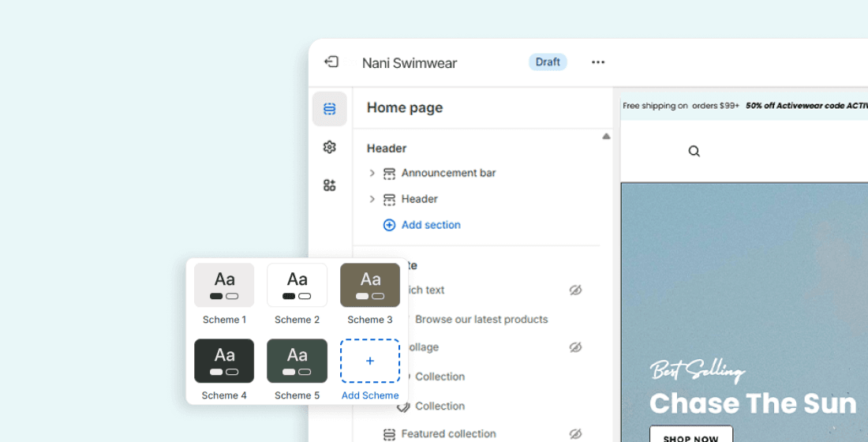Screen dimensions: 868x442
Task: Select the Scheme 5 green swatch
Action: coord(297,361)
